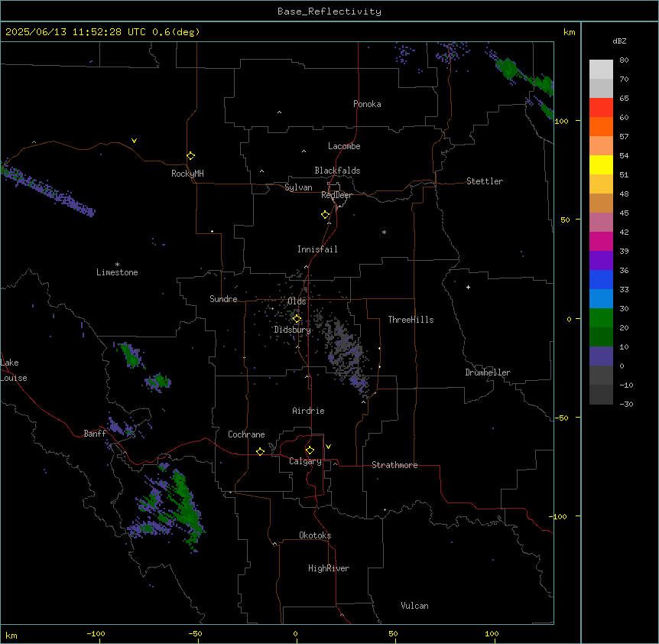The width and height of the screenshot is (659, 644).
Task: Click the Banff label
Action: click(95, 434)
